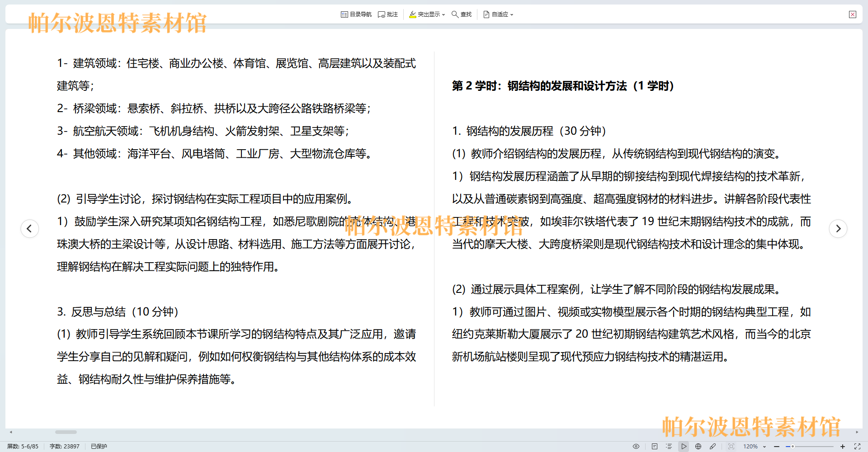Zoom out with the minus button
Viewport: 868px width, 452px height.
click(x=777, y=447)
